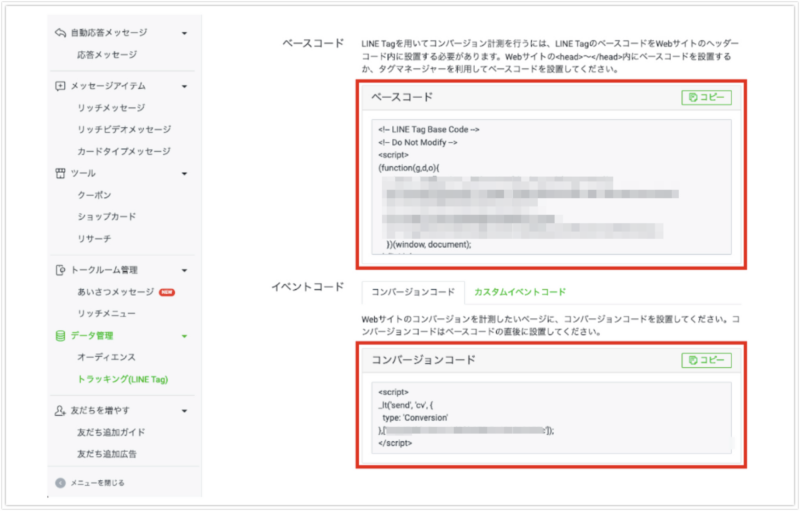Click the トークルーム管理 chat icon
Image resolution: width=800 pixels, height=511 pixels.
[60, 270]
